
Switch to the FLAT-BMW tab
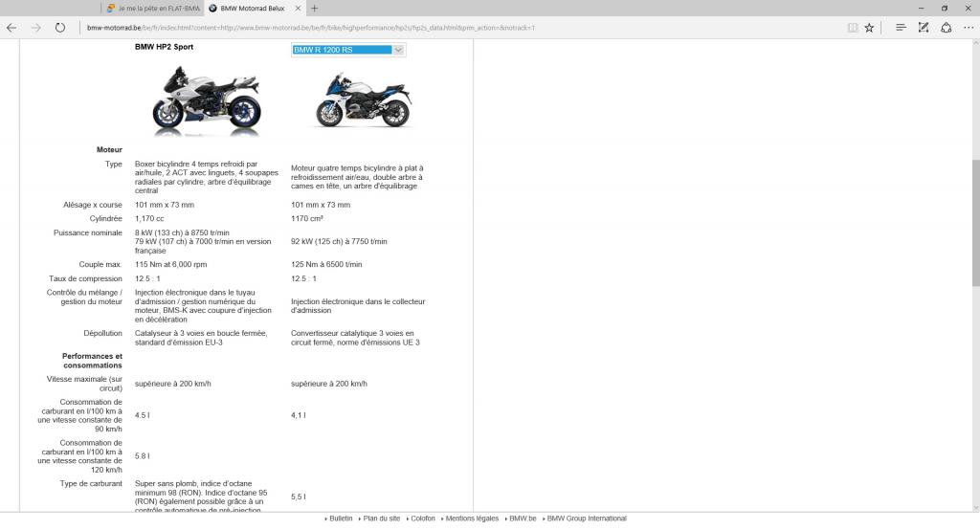(x=152, y=8)
